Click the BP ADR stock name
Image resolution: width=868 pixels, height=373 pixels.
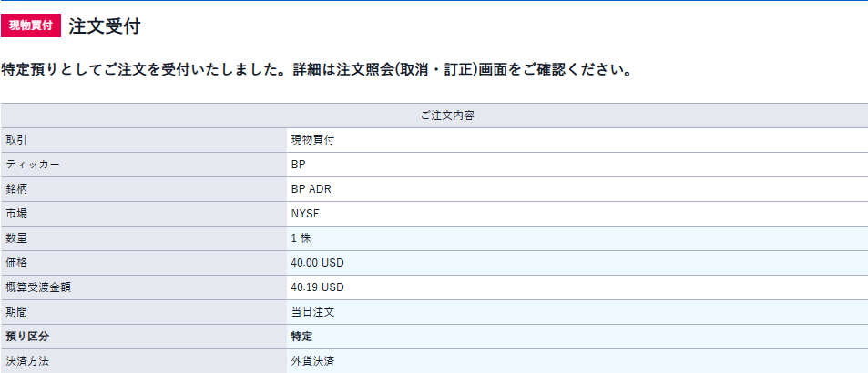pyautogui.click(x=311, y=189)
